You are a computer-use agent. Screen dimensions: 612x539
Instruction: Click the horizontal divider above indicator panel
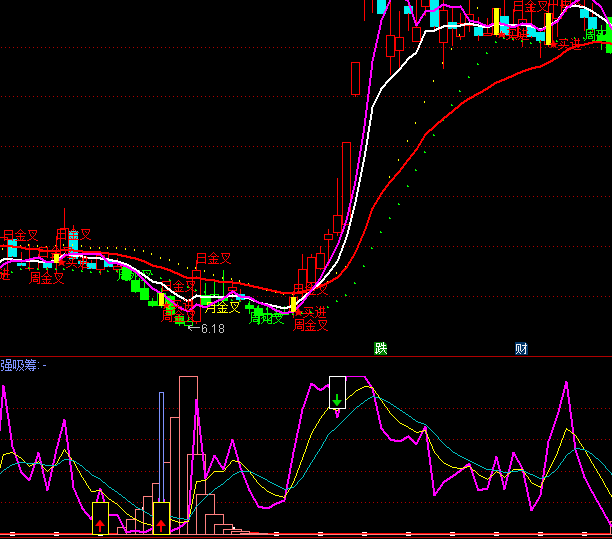point(306,356)
